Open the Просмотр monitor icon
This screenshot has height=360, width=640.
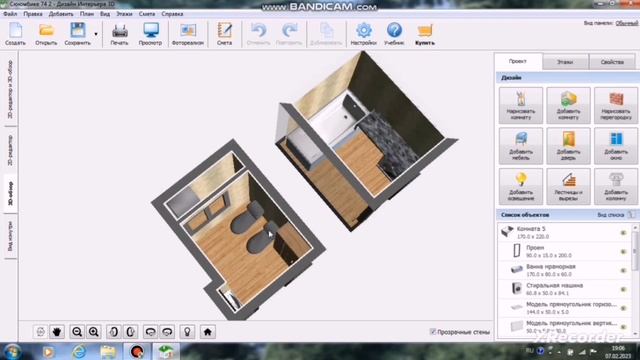pos(150,34)
